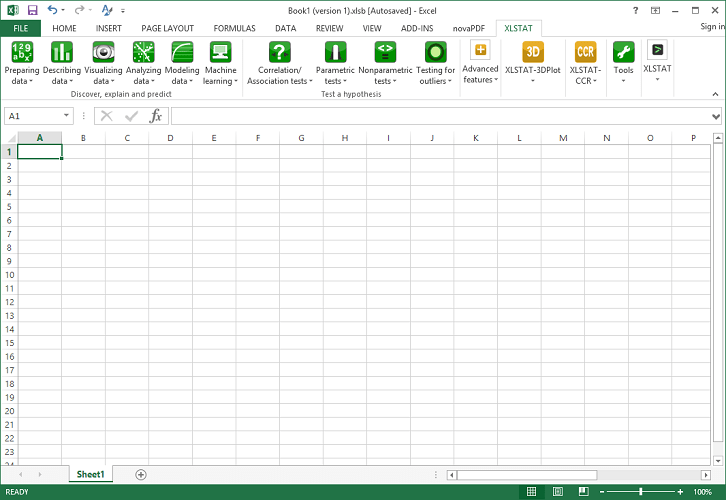Click the zoom slider in status bar

click(x=640, y=492)
